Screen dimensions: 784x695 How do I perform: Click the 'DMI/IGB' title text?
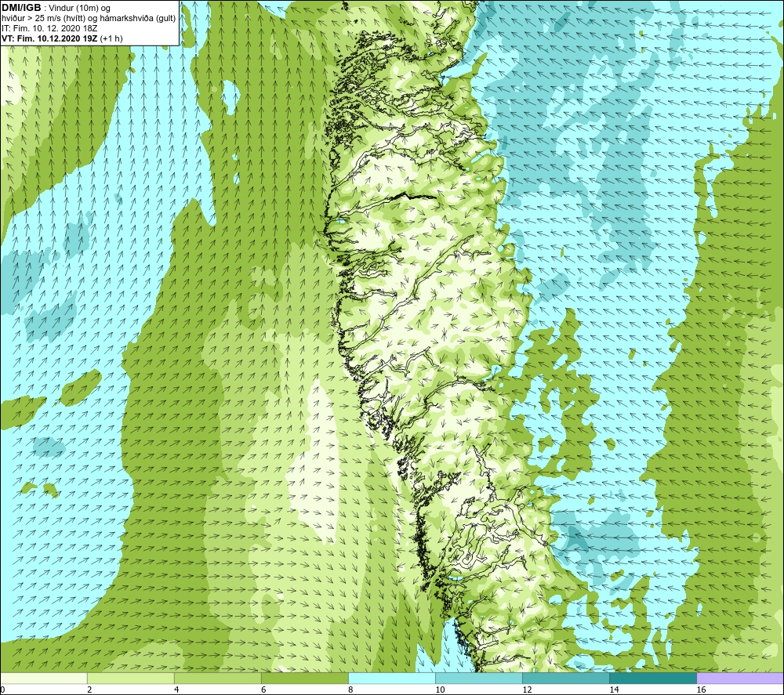pos(21,8)
